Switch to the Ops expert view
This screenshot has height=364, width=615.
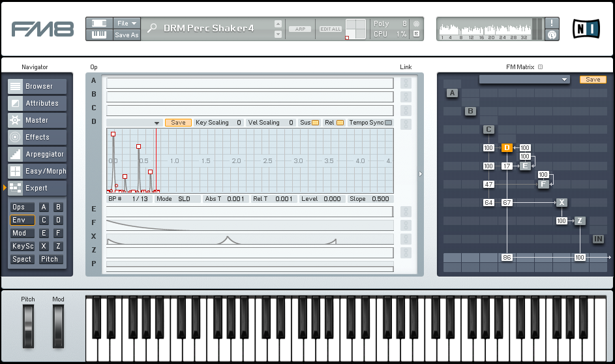[22, 207]
